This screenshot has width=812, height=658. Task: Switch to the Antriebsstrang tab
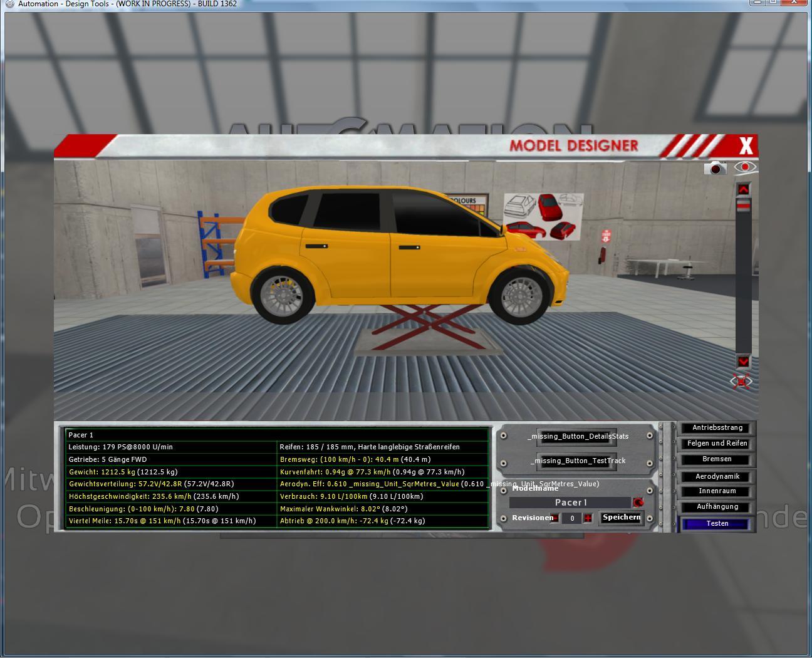pyautogui.click(x=717, y=428)
